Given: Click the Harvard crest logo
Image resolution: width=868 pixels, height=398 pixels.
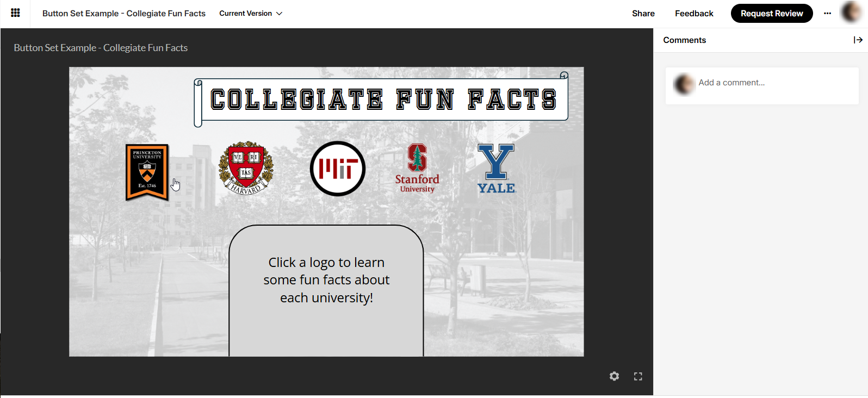Looking at the screenshot, I should (246, 168).
